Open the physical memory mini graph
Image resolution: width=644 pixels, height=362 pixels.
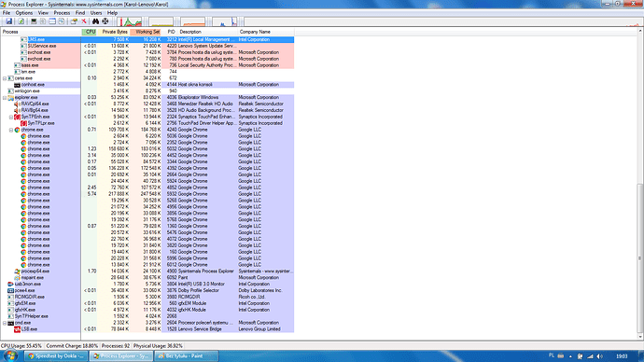coord(192,21)
